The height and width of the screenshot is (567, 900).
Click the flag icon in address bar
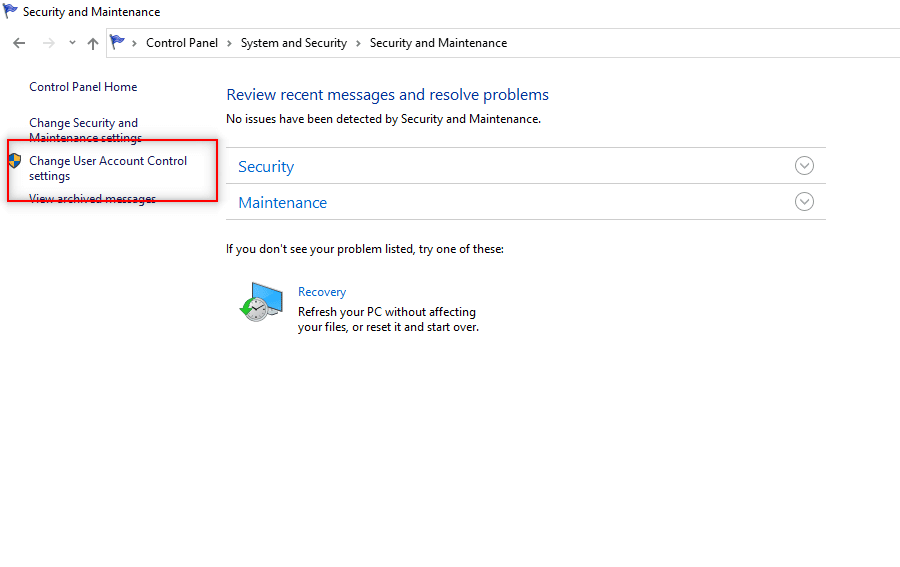pyautogui.click(x=118, y=42)
